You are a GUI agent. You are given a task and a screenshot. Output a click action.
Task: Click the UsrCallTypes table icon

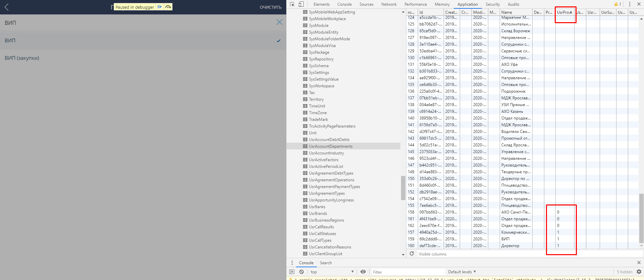305,240
